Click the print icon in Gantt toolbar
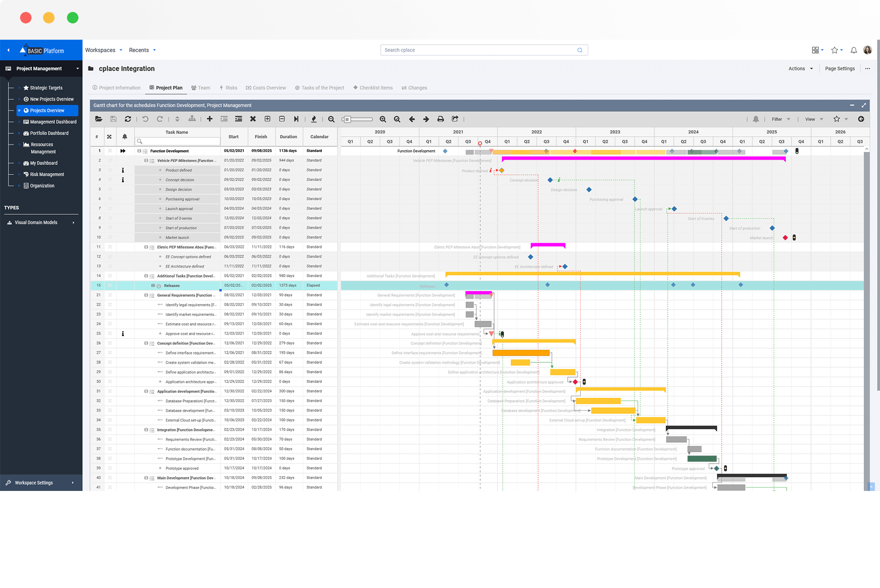 pyautogui.click(x=440, y=119)
